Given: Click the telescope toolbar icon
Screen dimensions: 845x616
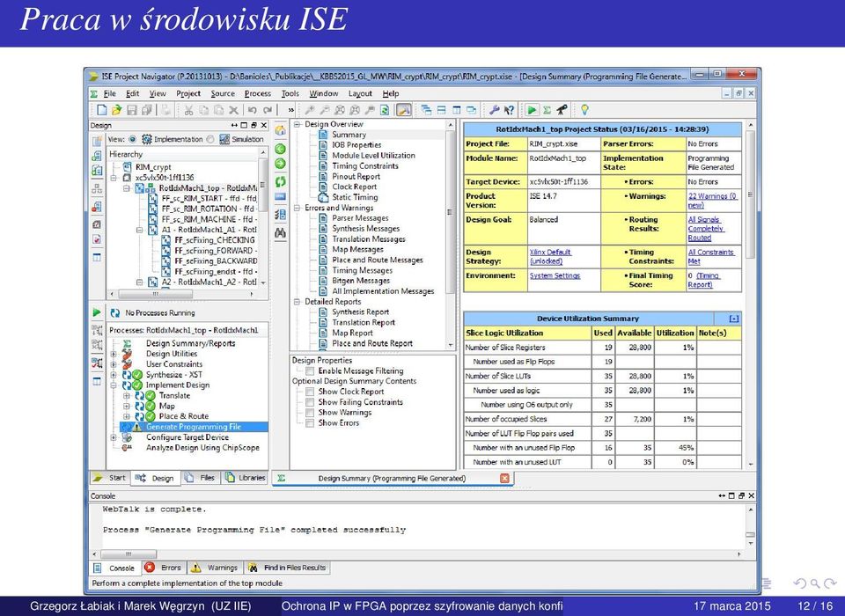Looking at the screenshot, I should (x=562, y=110).
